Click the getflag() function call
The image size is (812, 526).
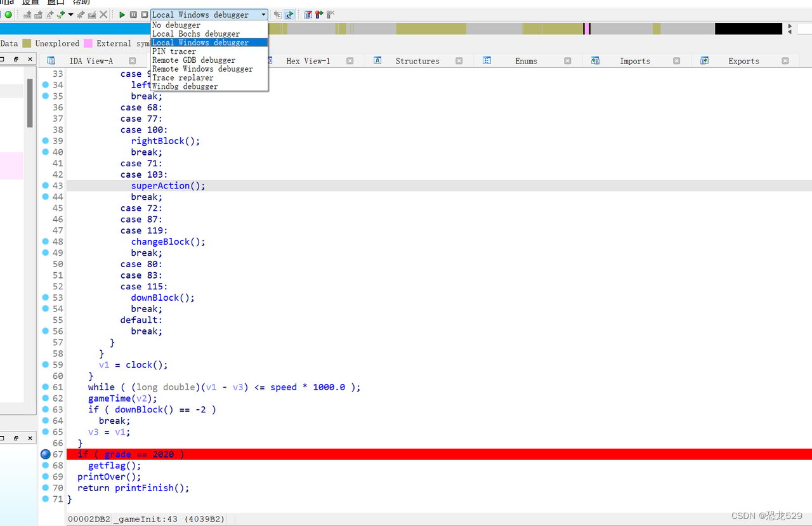click(115, 466)
